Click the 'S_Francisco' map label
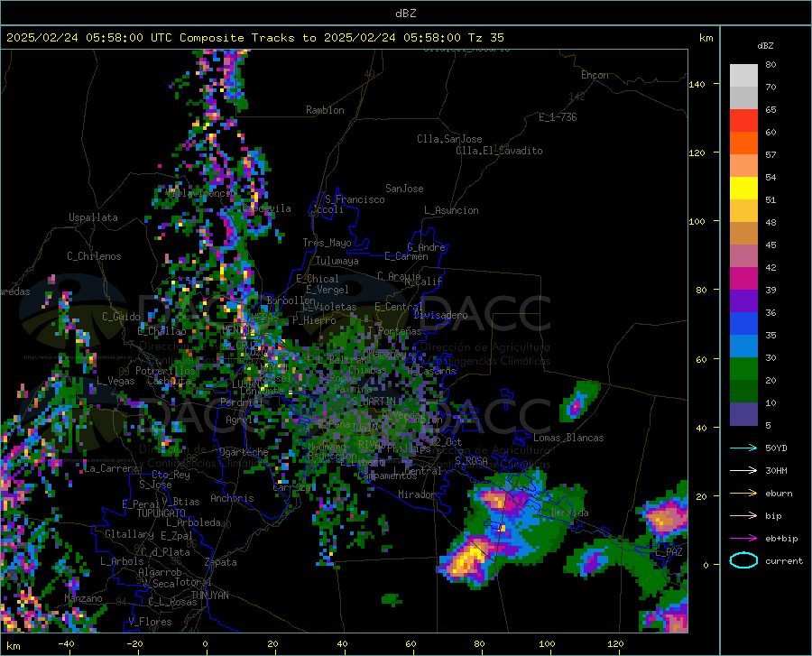This screenshot has height=656, width=812. point(355,199)
